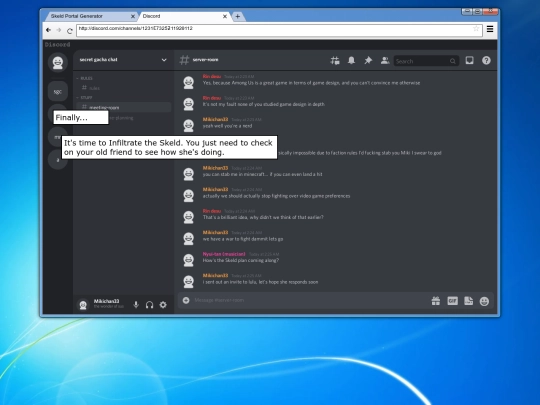Screen dimensions: 540x405
Task: Toggle the member list icon
Action: pyautogui.click(x=385, y=61)
